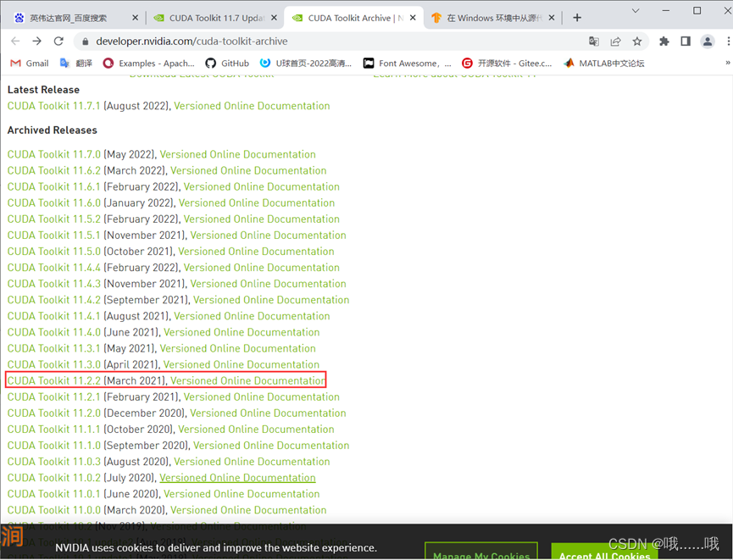
Task: Open CUDA Toolkit 11.0.3 link
Action: click(x=53, y=462)
